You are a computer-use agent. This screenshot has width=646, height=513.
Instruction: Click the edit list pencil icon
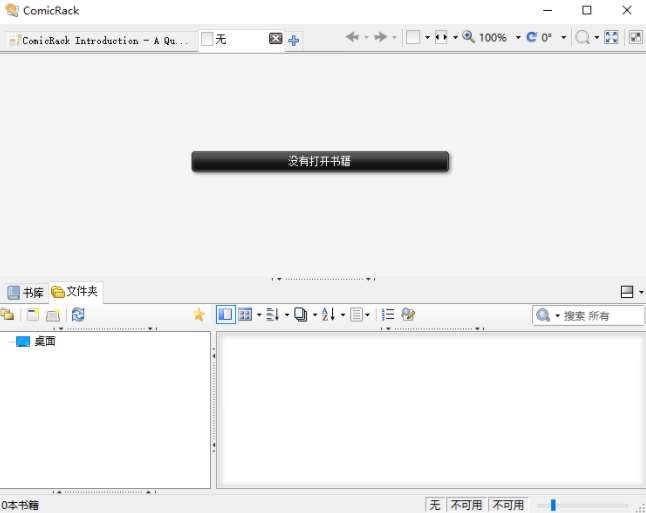point(408,314)
